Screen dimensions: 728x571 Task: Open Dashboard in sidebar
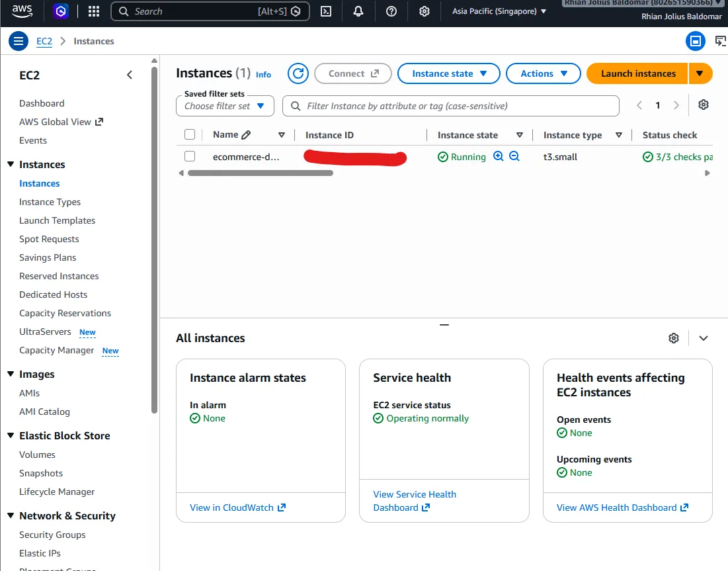[x=42, y=103]
